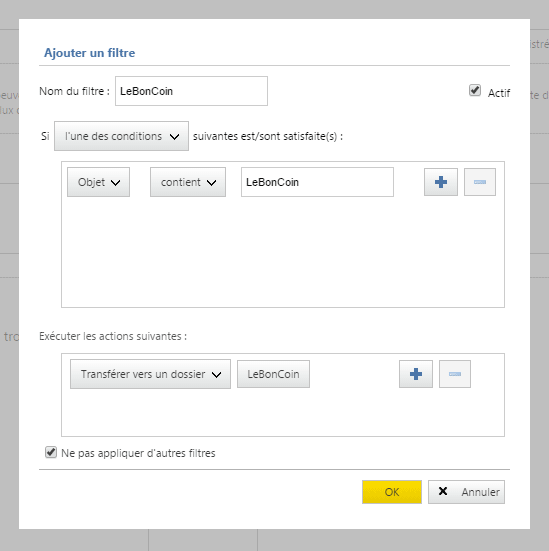Remove the Objet condition with minus icon

tap(480, 182)
